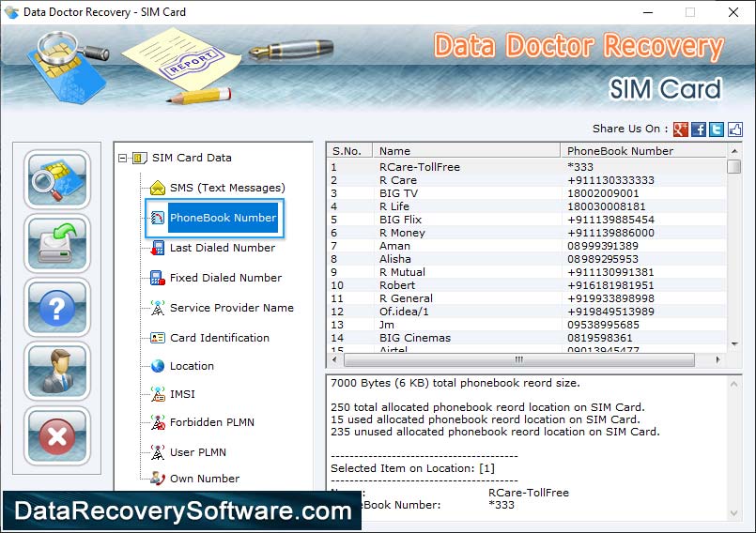
Task: Click the Card Identification card icon
Action: [158, 337]
